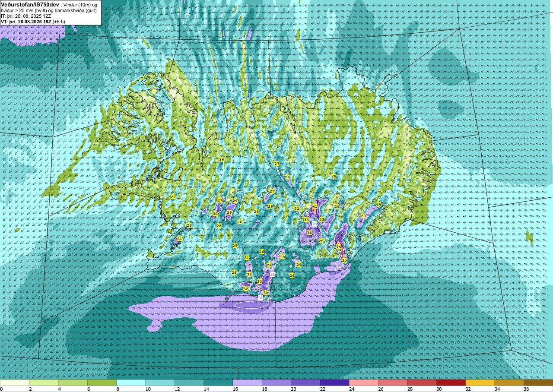
Task: Pick the legend swatch between 32 and 34
Action: pyautogui.click(x=480, y=383)
